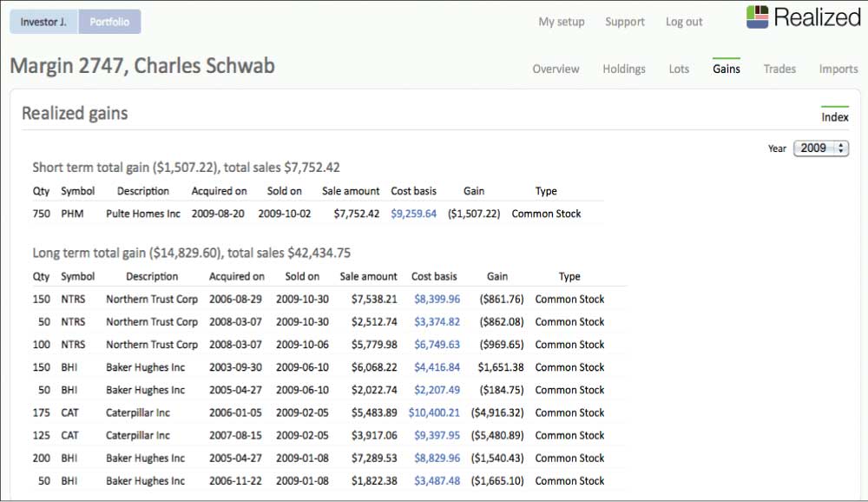The width and height of the screenshot is (868, 502).
Task: Open the Year 2009 dropdown
Action: coord(821,149)
